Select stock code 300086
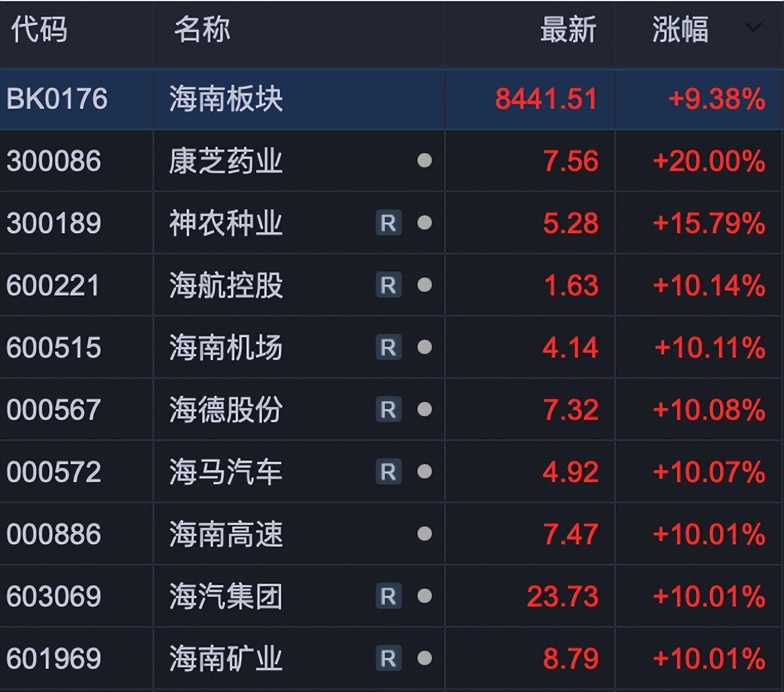The width and height of the screenshot is (784, 692). [54, 161]
